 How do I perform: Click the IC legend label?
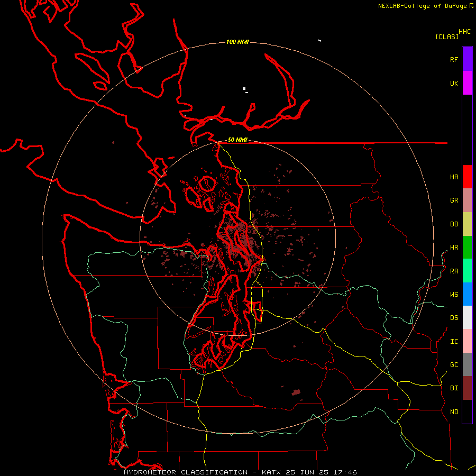(454, 342)
